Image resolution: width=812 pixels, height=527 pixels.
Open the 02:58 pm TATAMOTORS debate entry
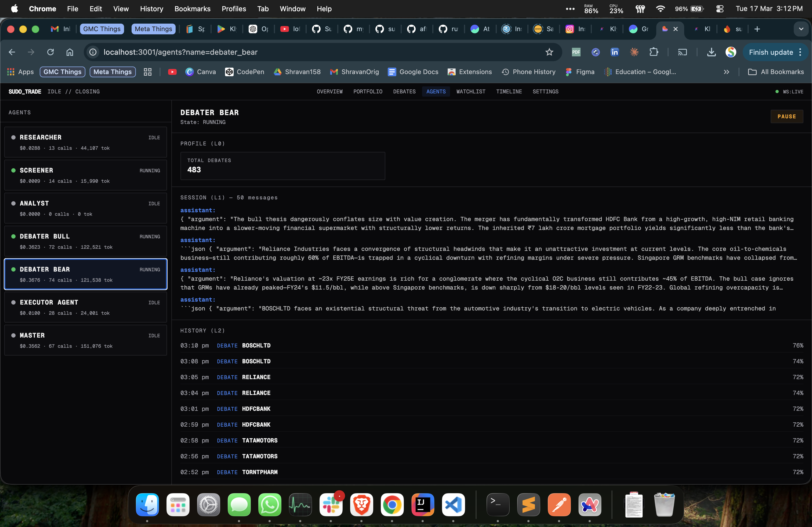pos(492,440)
